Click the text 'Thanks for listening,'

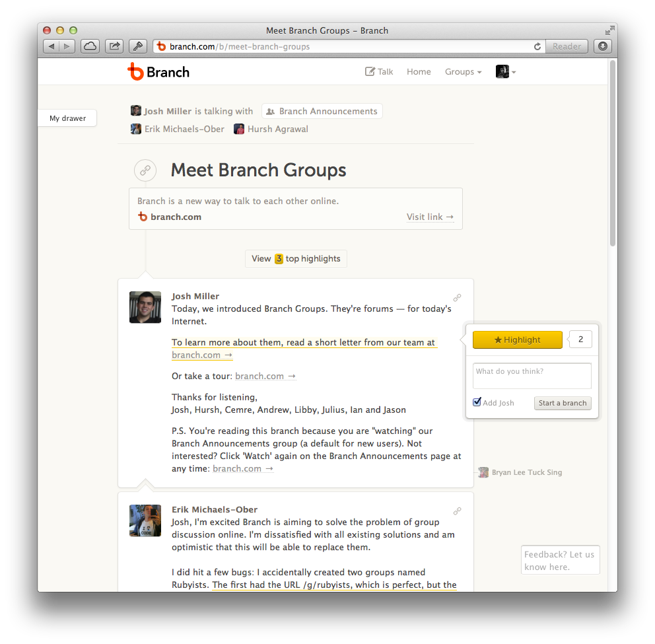(x=215, y=397)
